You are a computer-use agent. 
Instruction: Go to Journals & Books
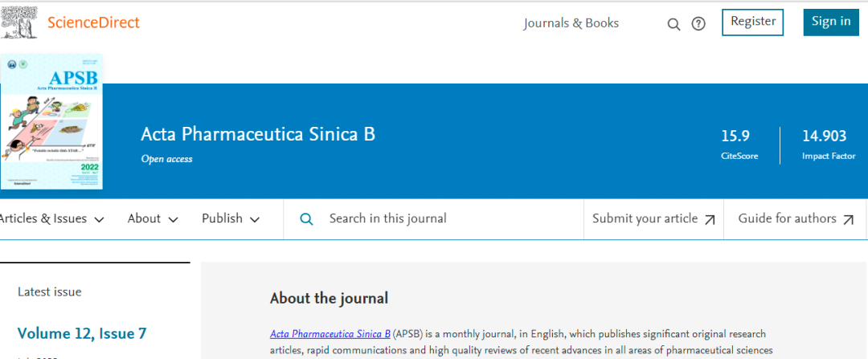pyautogui.click(x=571, y=23)
